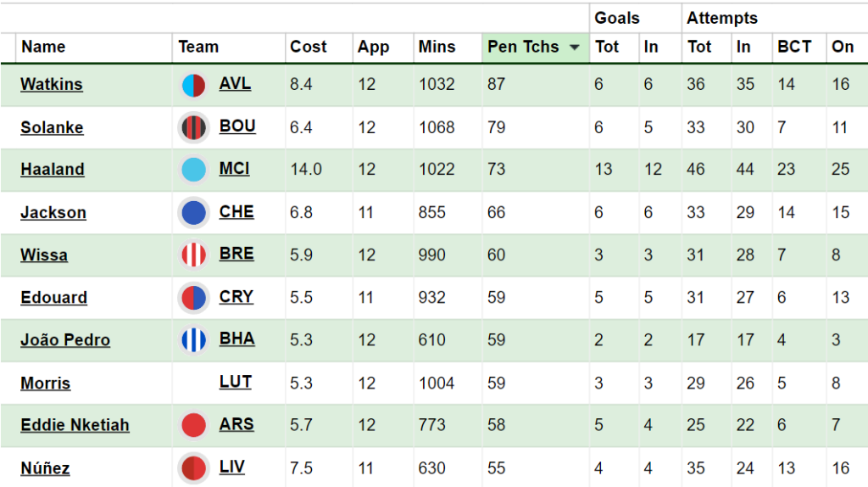Click the Aston Villa team badge icon
The width and height of the screenshot is (868, 487).
[x=194, y=86]
